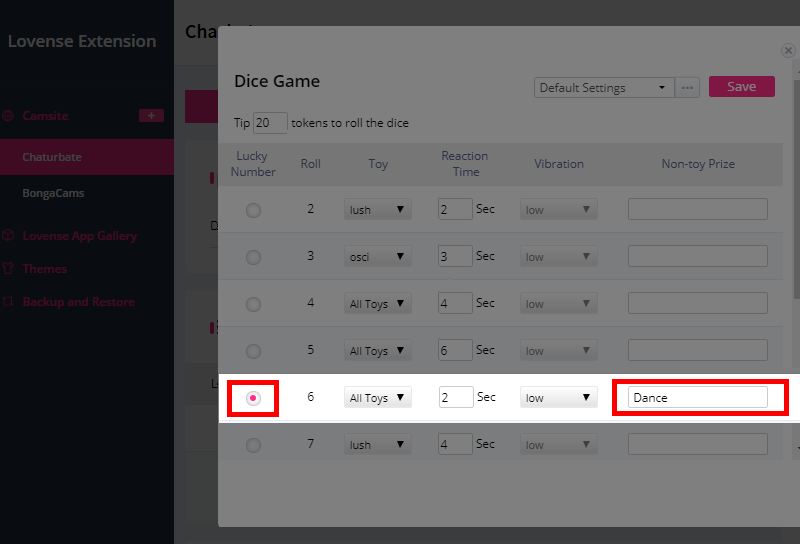This screenshot has height=544, width=800.
Task: Click non-toy prize field for roll 7
Action: pos(697,444)
